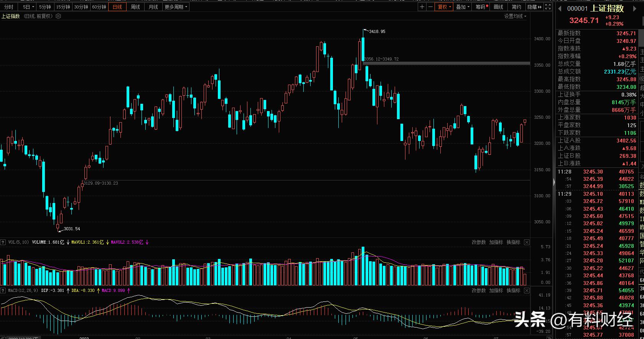Click 上证A股 value 3402.56

tap(626, 141)
